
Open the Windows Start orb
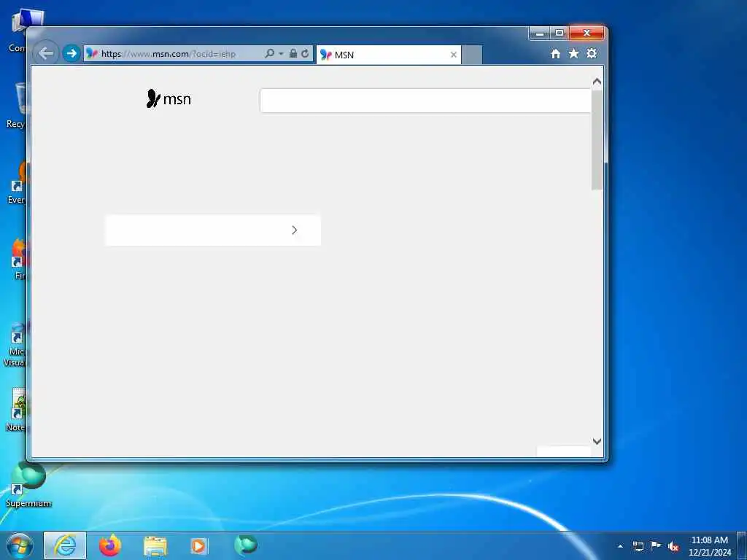point(20,545)
